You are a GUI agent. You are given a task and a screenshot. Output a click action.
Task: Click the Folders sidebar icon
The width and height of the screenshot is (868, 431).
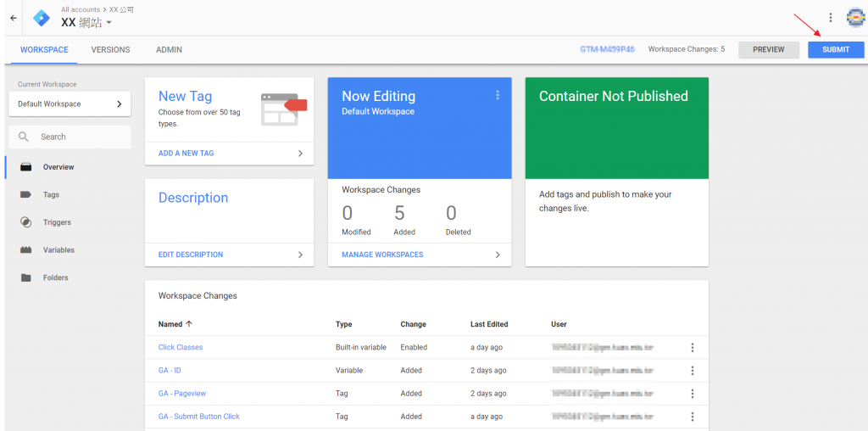click(x=25, y=277)
